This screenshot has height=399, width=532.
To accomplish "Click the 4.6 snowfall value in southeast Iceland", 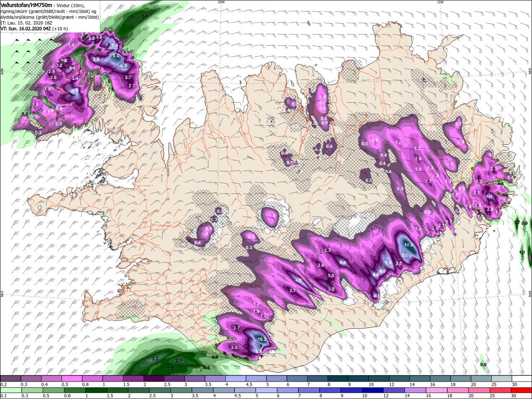I will pyautogui.click(x=376, y=275).
